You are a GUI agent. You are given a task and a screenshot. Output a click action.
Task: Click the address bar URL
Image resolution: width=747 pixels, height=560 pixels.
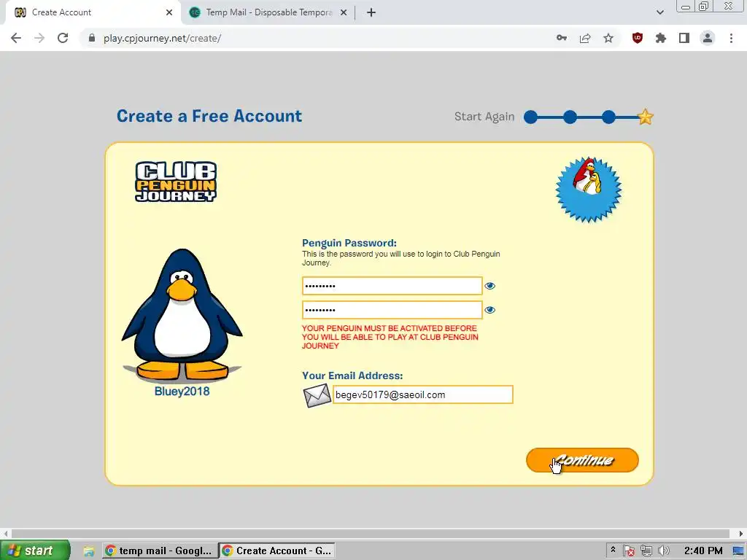click(x=162, y=38)
